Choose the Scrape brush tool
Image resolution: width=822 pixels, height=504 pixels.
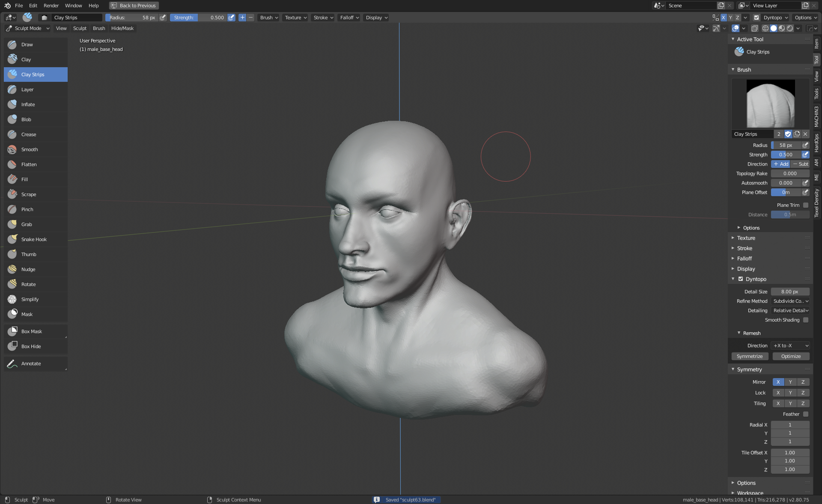(29, 194)
